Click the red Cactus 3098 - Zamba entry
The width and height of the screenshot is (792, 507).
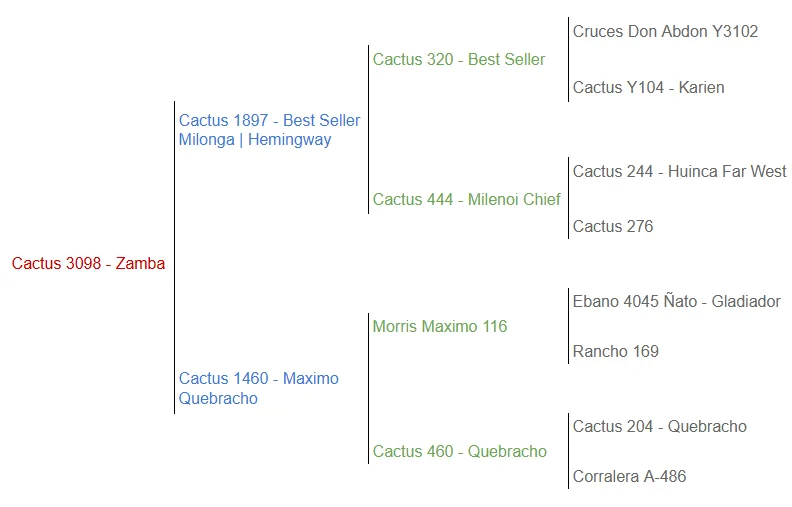pos(88,264)
